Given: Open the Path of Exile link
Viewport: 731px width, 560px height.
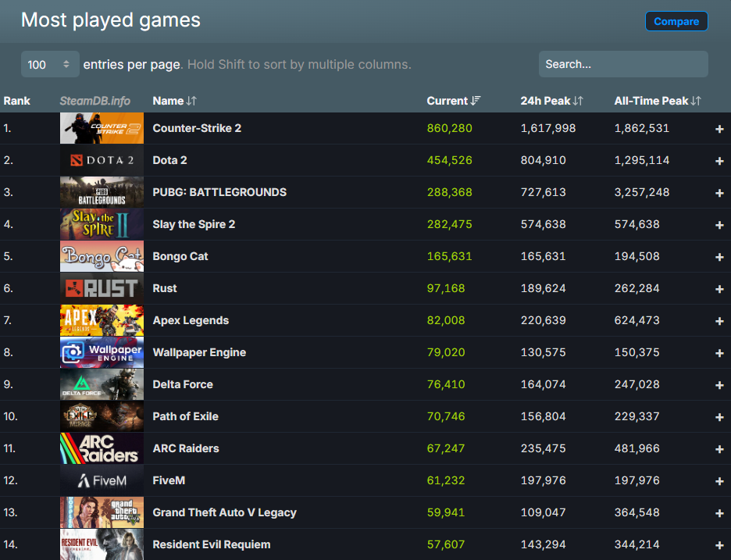Looking at the screenshot, I should [x=185, y=416].
